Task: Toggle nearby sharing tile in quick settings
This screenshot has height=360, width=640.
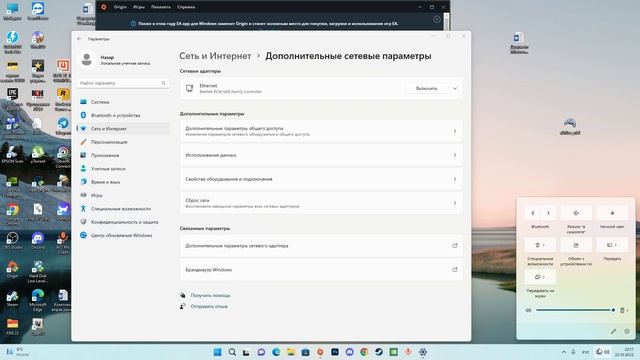Action: click(576, 245)
